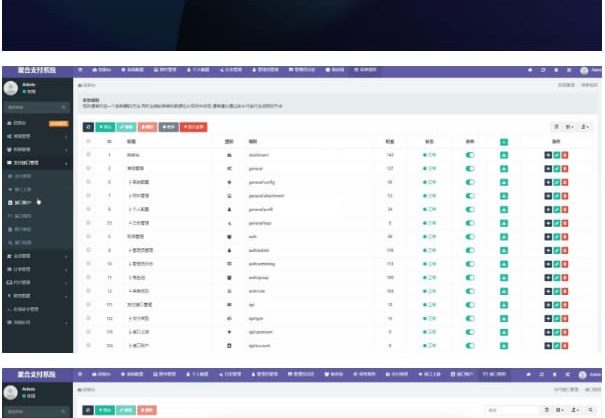This screenshot has height=418, width=605.
Task: Open 个人资料 tab in upper panel header
Action: (198, 70)
